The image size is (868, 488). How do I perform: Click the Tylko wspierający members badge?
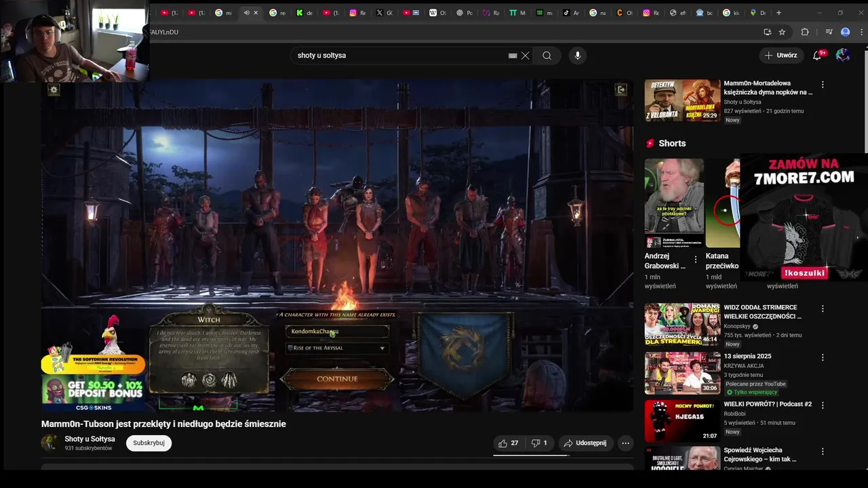click(x=751, y=392)
